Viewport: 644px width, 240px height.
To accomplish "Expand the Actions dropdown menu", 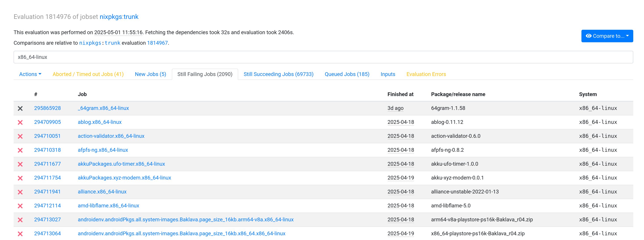I will point(30,74).
